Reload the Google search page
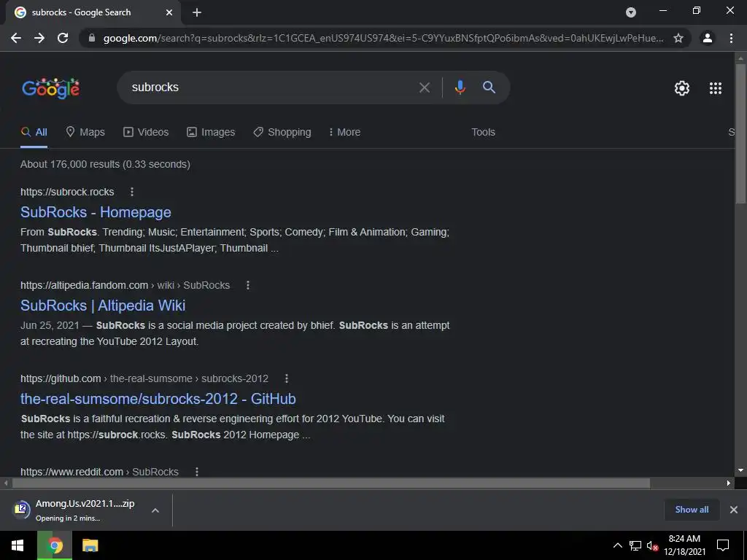 pyautogui.click(x=63, y=38)
